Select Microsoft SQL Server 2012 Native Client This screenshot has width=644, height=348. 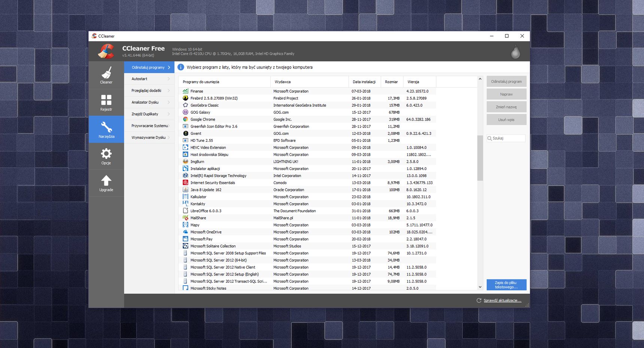tap(307, 267)
